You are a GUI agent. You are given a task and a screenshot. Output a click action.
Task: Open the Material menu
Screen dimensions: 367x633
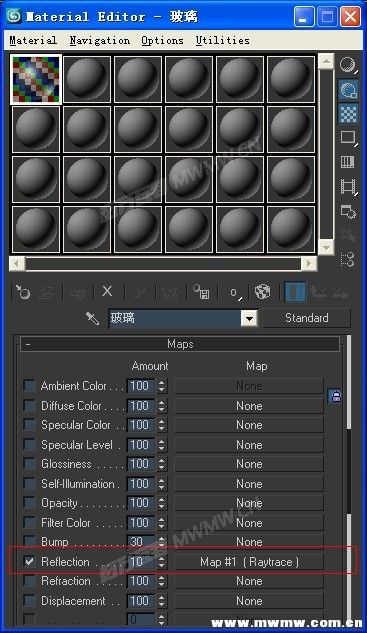point(33,40)
